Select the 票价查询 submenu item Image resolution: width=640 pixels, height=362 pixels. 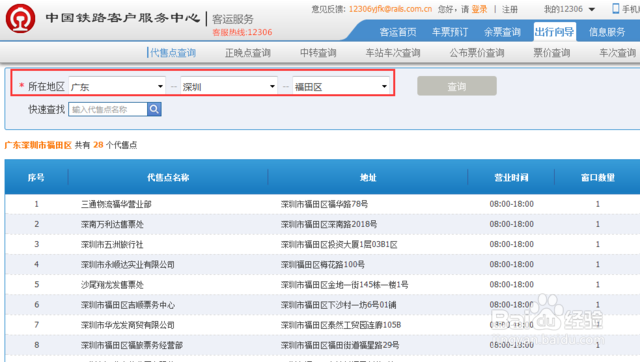(551, 53)
